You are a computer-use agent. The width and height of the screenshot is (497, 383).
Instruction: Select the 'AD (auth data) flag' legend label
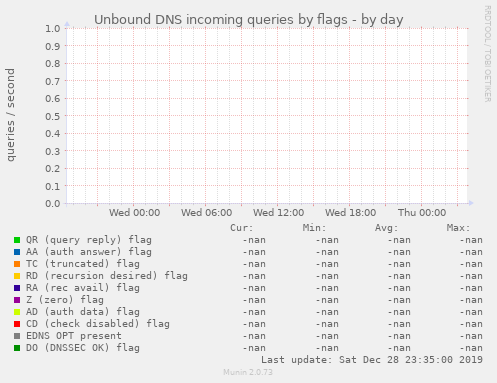coord(83,312)
